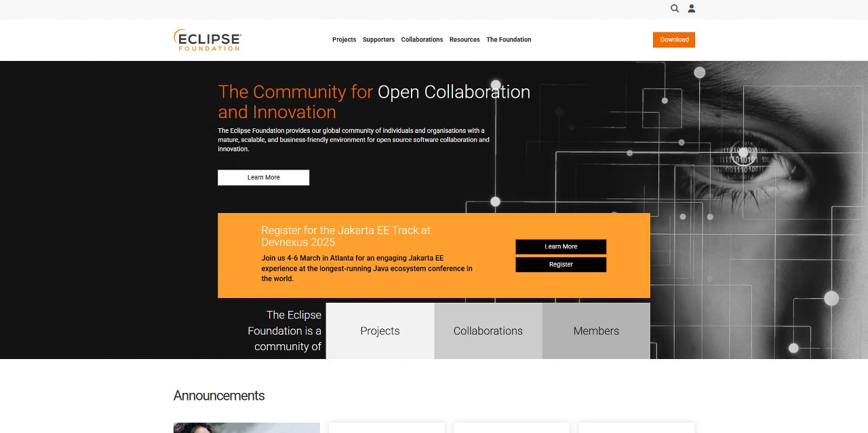Screen dimensions: 868x433
Task: Select the Members community tile
Action: [596, 331]
